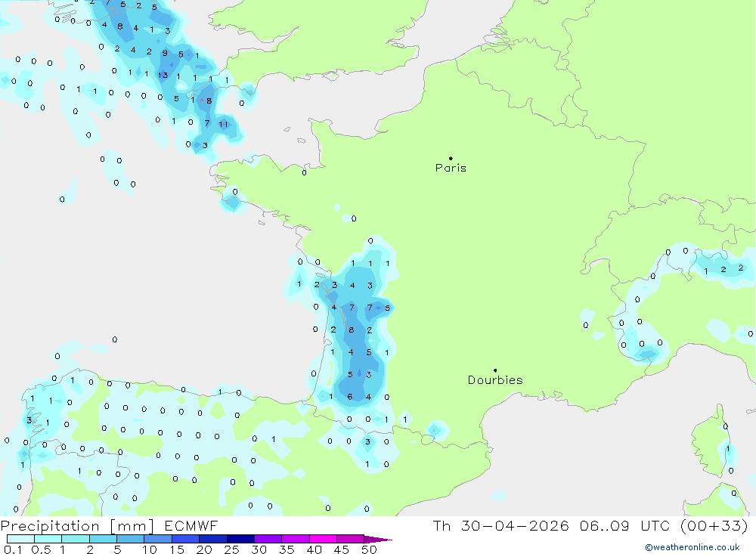Select the 30–35 mm violet legend swatch
Screen dimensions: 756x554
[x=268, y=539]
